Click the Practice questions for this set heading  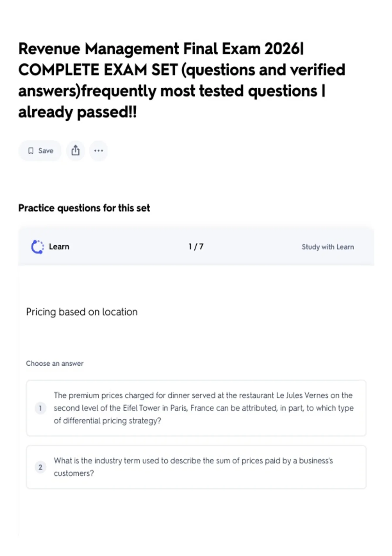(84, 208)
